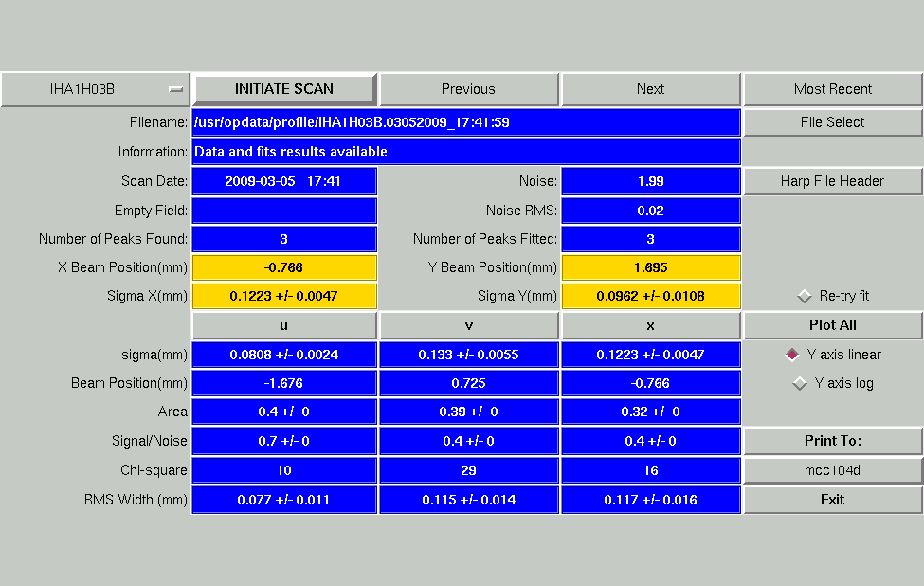Viewport: 924px width, 586px height.
Task: Open the File Select dialog
Action: click(833, 122)
